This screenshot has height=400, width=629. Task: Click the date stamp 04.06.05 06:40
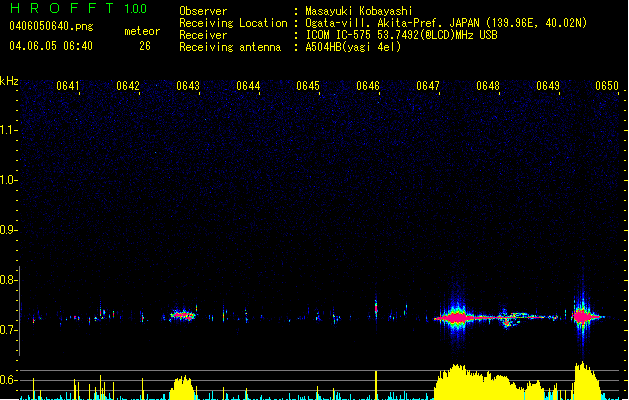[51, 46]
